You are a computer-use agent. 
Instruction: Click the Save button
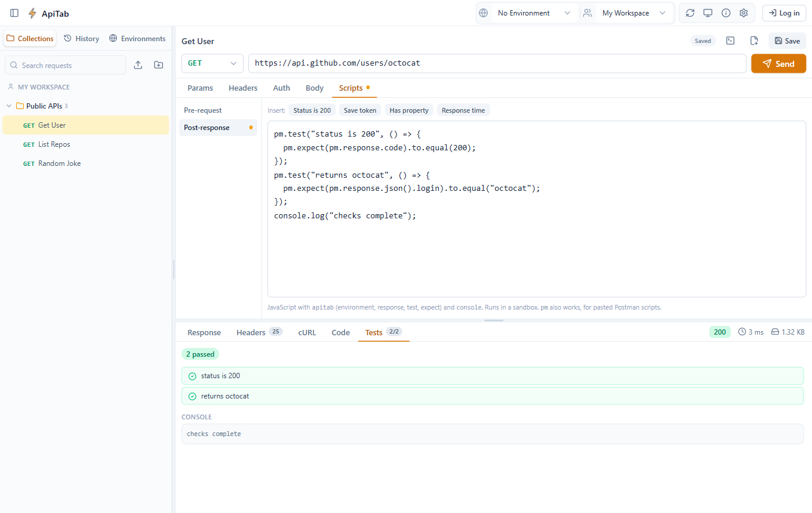click(x=787, y=41)
